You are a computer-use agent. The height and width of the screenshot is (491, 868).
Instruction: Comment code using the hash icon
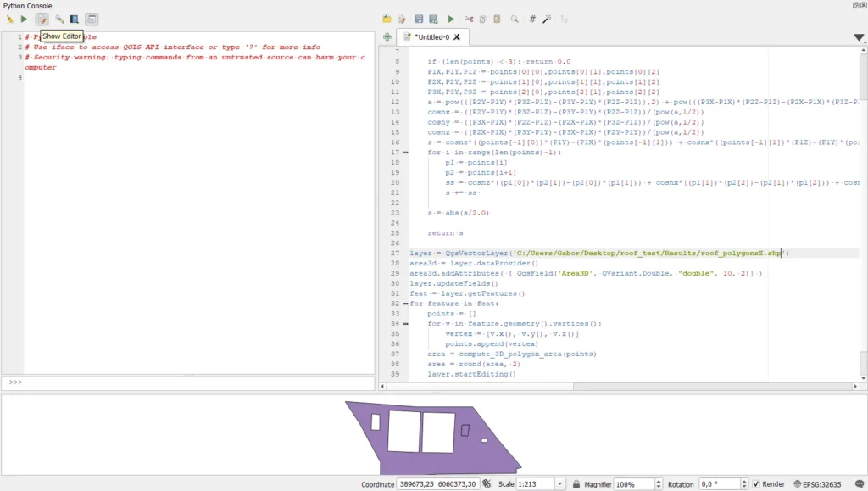(x=532, y=19)
